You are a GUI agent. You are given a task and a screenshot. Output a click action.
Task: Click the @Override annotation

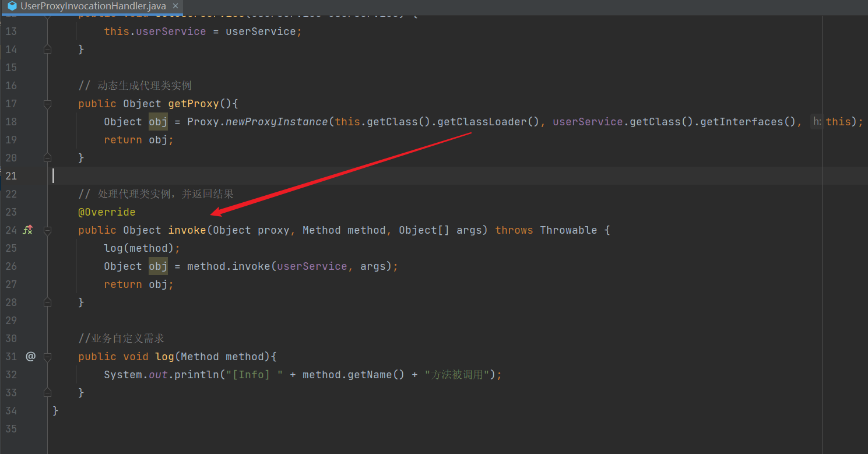pyautogui.click(x=107, y=212)
